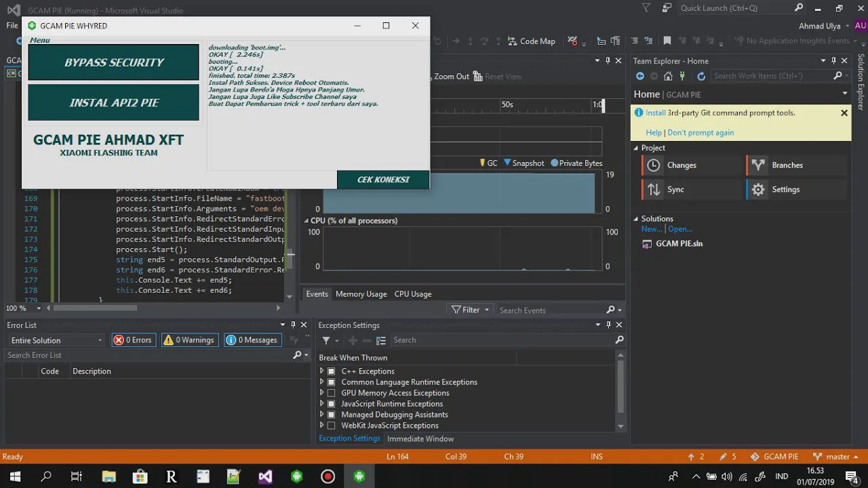Dismiss the Git tools install notification
This screenshot has width=868, height=488.
coord(844,113)
